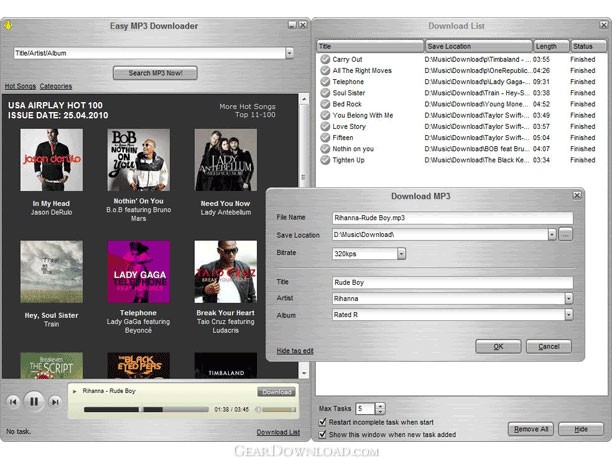The width and height of the screenshot is (612, 459).
Task: Sort download list by Length column header
Action: point(551,46)
